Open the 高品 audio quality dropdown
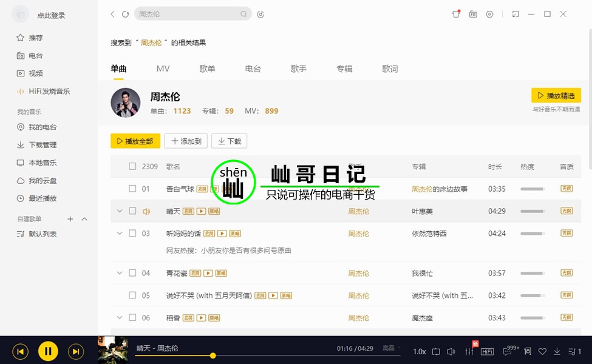This screenshot has width=592, height=364. point(391,348)
